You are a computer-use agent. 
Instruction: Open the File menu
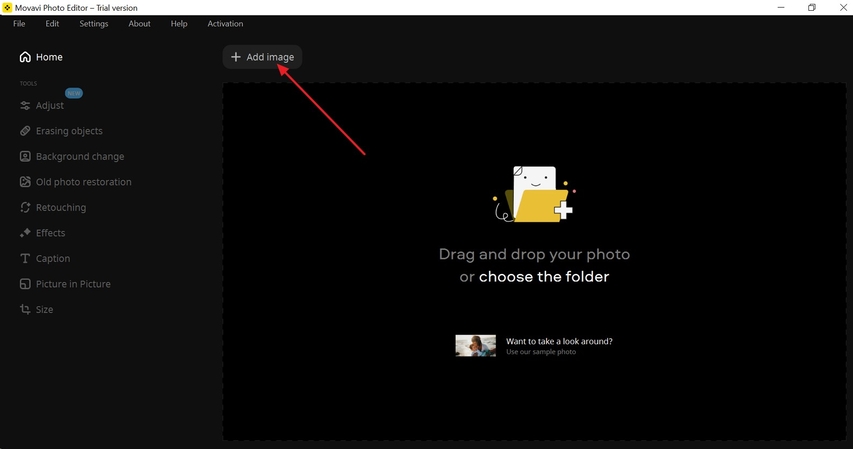(x=19, y=23)
